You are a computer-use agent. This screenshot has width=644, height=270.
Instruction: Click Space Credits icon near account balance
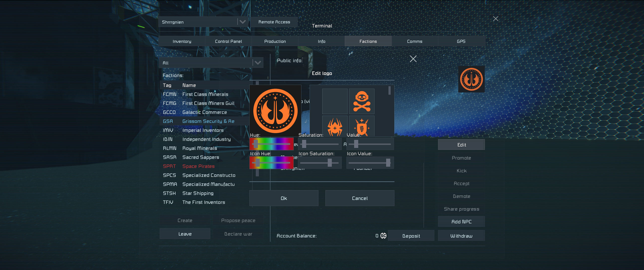[383, 236]
